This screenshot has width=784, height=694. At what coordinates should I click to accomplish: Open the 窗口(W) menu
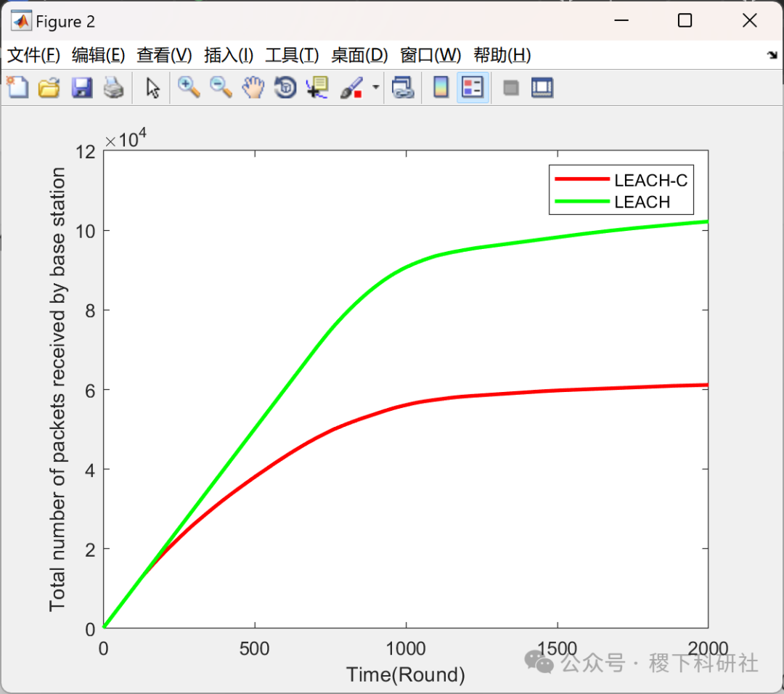[430, 55]
